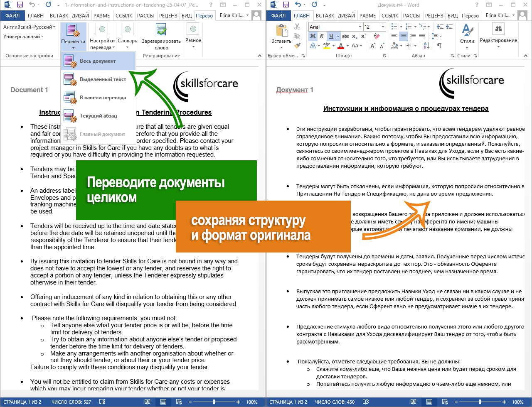Viewport: 532px width, 407px height.
Task: Toggle show paragraph marks ¶
Action: coord(439,46)
